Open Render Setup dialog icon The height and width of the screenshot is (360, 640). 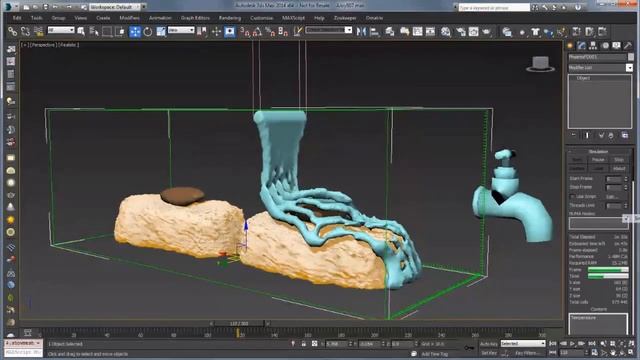(461, 31)
